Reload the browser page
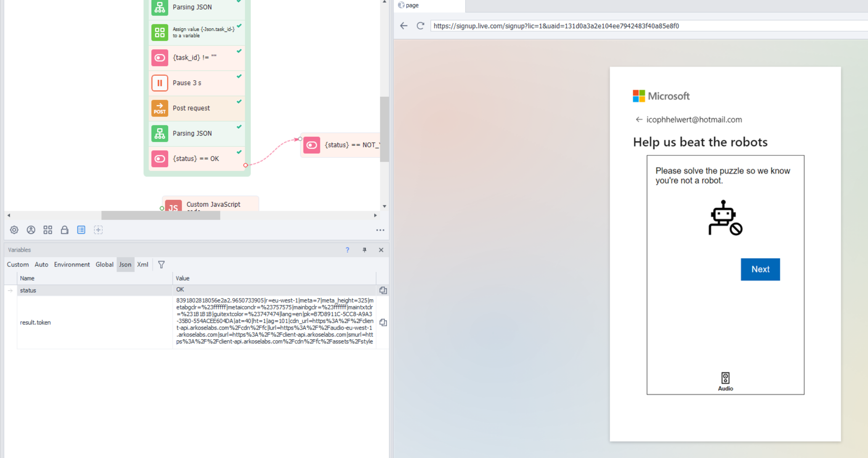 (420, 26)
